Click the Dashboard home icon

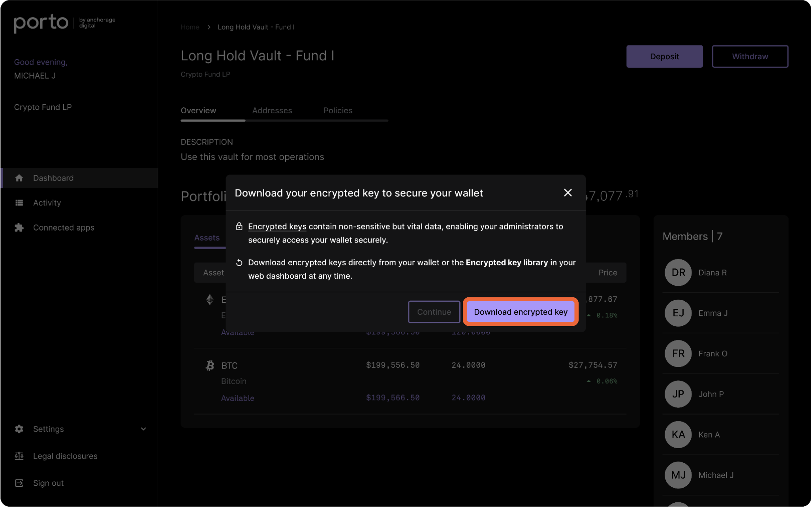(19, 178)
